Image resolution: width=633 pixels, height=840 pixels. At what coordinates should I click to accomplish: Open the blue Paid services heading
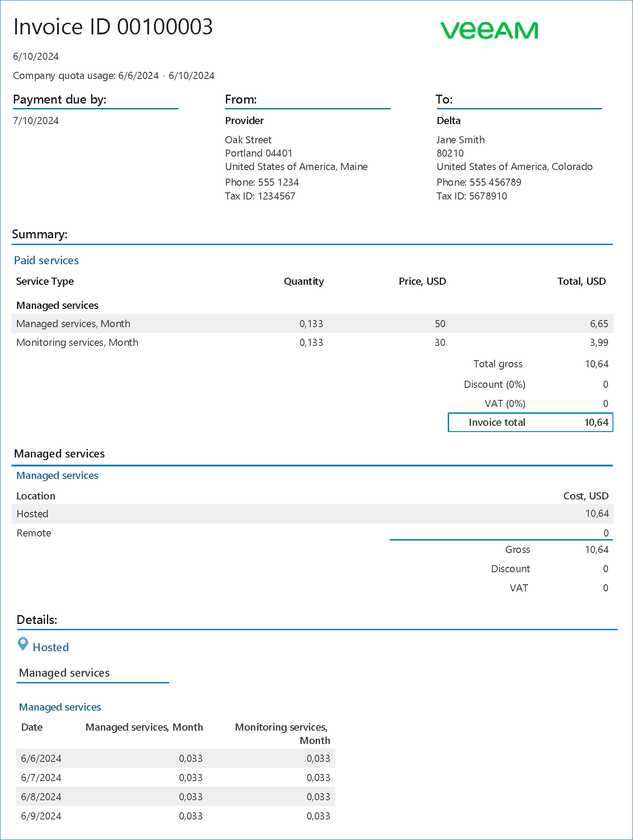point(46,261)
